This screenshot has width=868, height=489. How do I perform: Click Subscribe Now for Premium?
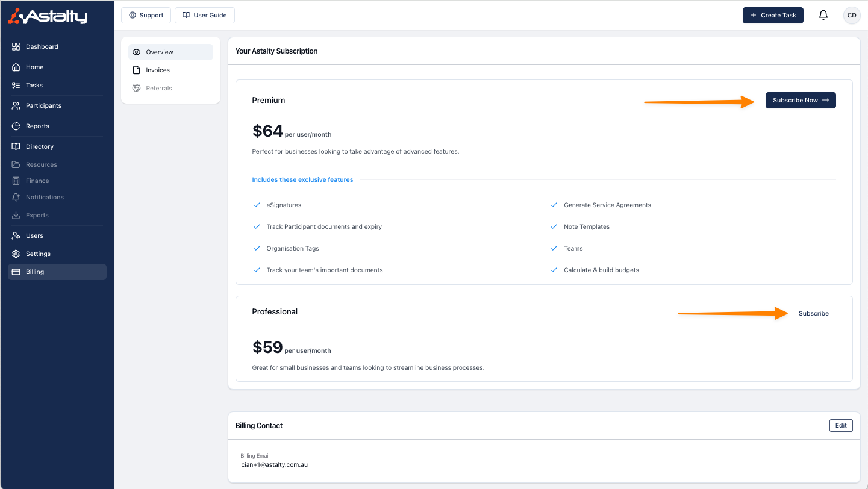tap(801, 100)
